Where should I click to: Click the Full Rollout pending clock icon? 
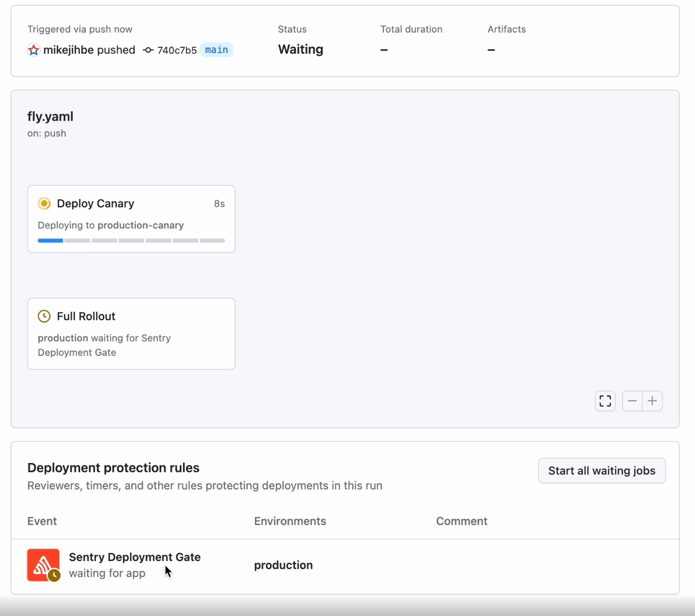tap(45, 316)
